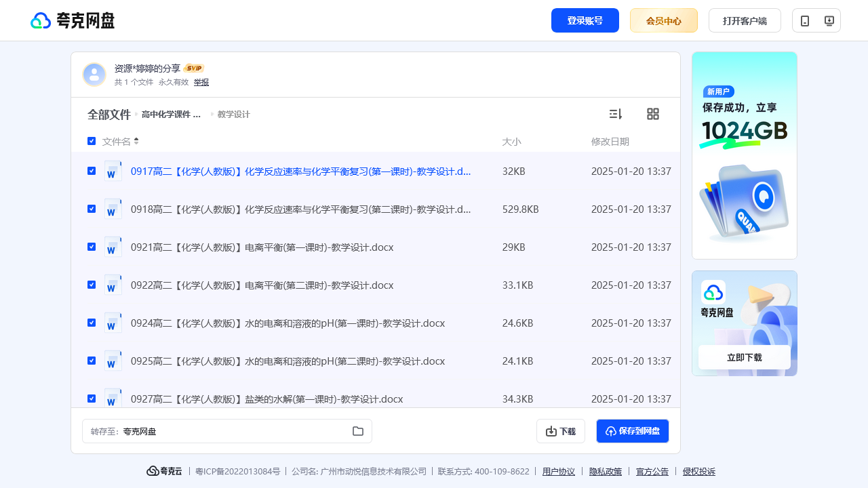
Task: Click the 转存至 夸克网盘 destination field
Action: (227, 431)
